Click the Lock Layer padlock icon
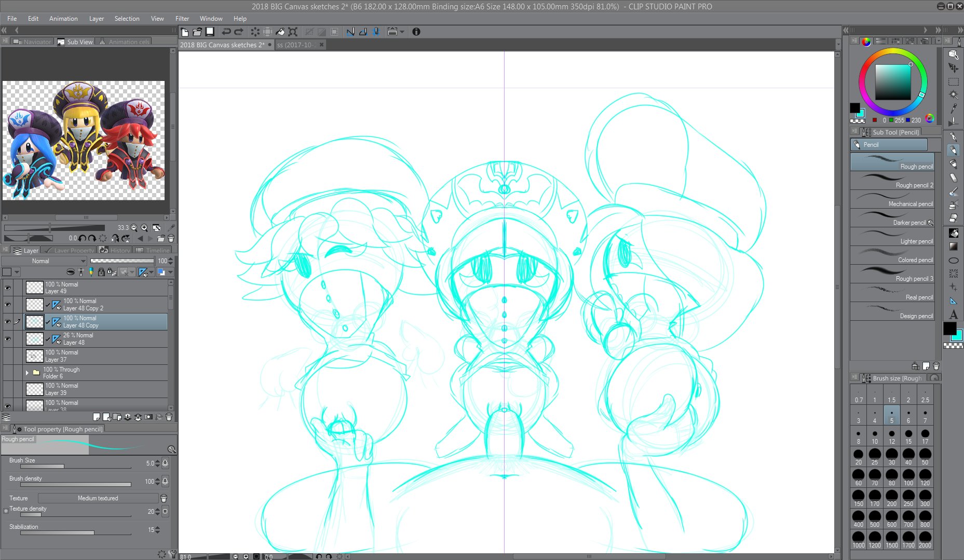This screenshot has width=964, height=560. 101,272
